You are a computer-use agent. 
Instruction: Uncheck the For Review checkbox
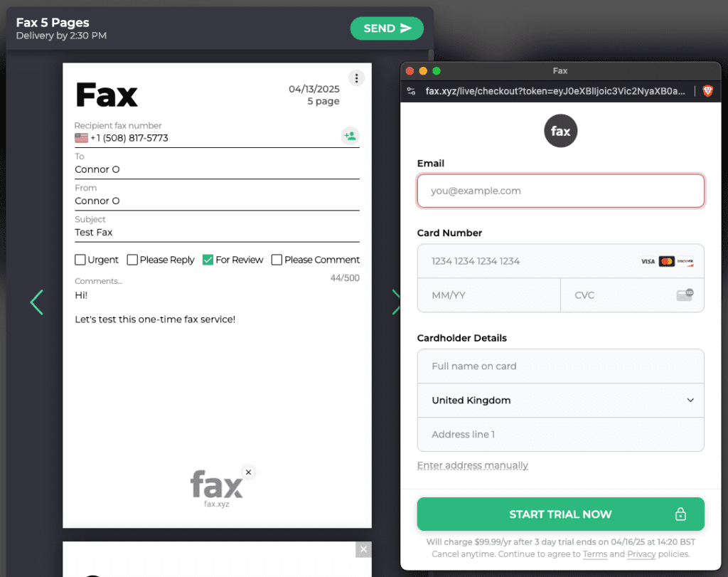[208, 260]
